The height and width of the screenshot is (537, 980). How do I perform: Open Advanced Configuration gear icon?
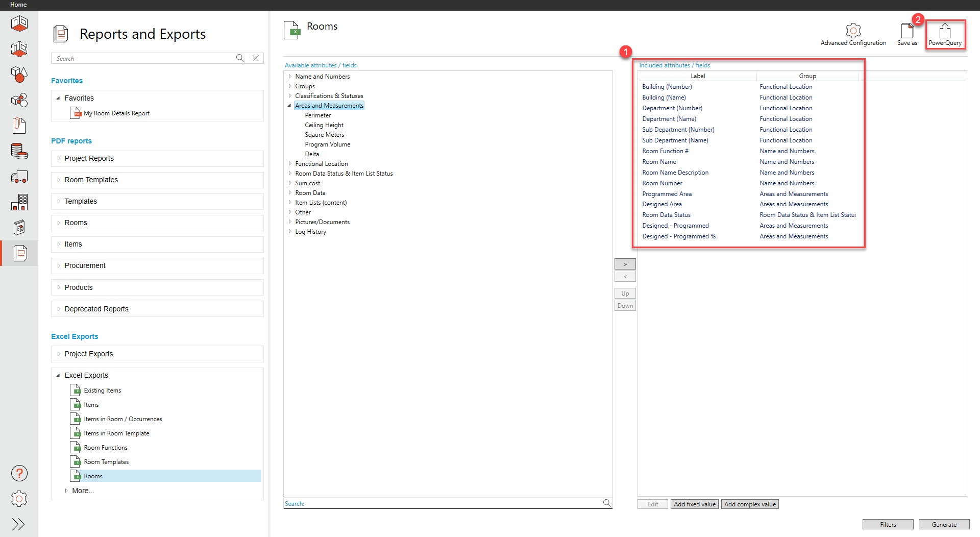pos(853,31)
